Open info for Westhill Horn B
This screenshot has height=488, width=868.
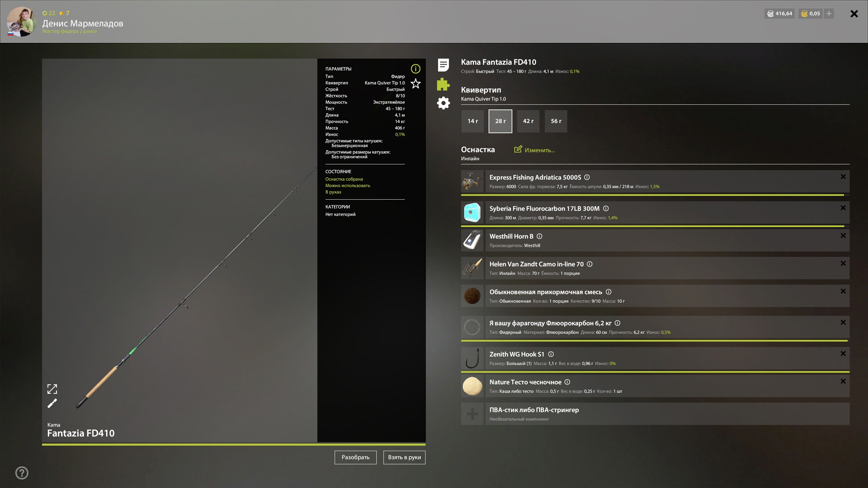pyautogui.click(x=539, y=236)
